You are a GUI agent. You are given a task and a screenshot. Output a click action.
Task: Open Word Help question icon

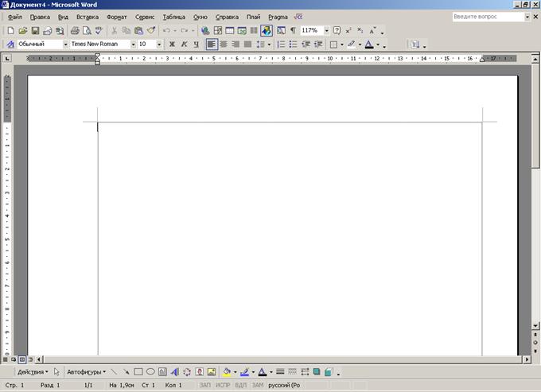tap(337, 31)
